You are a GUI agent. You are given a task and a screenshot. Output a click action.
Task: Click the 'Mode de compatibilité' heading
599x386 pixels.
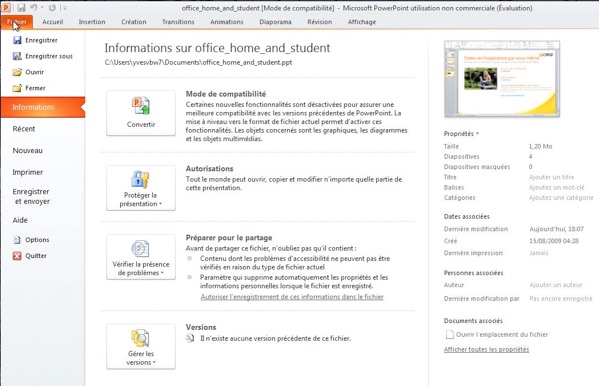click(x=226, y=94)
